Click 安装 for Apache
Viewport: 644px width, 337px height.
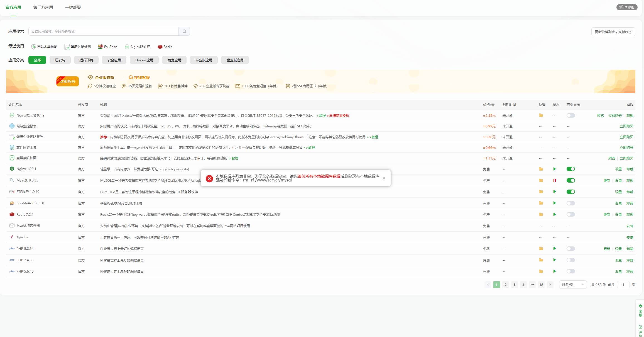click(630, 237)
